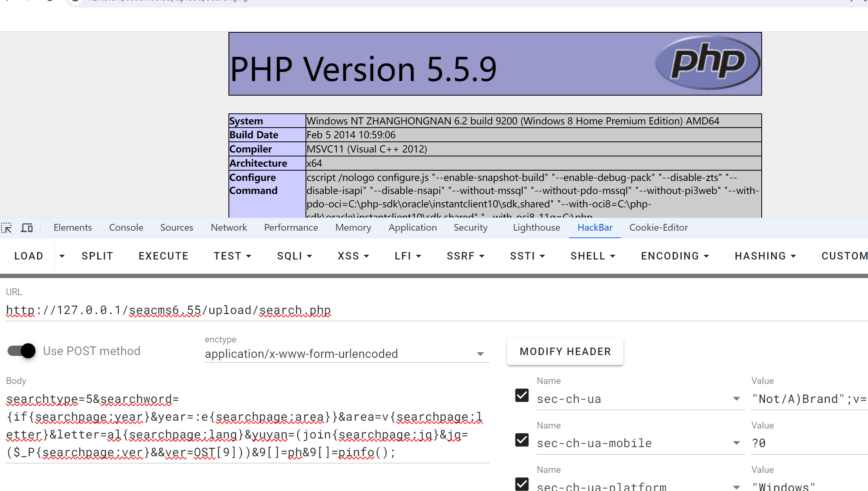The image size is (868, 491).
Task: Expand the enctype selection dropdown
Action: click(480, 354)
